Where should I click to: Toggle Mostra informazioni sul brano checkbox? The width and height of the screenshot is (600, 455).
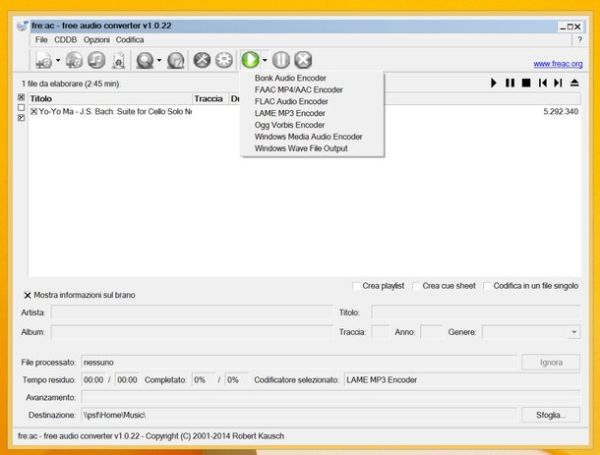pyautogui.click(x=27, y=296)
